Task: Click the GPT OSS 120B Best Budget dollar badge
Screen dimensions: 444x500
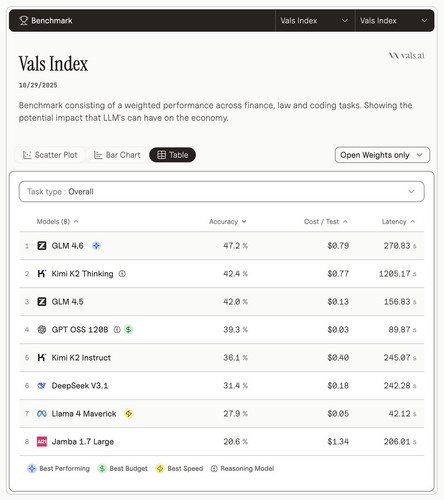Action: [x=128, y=330]
